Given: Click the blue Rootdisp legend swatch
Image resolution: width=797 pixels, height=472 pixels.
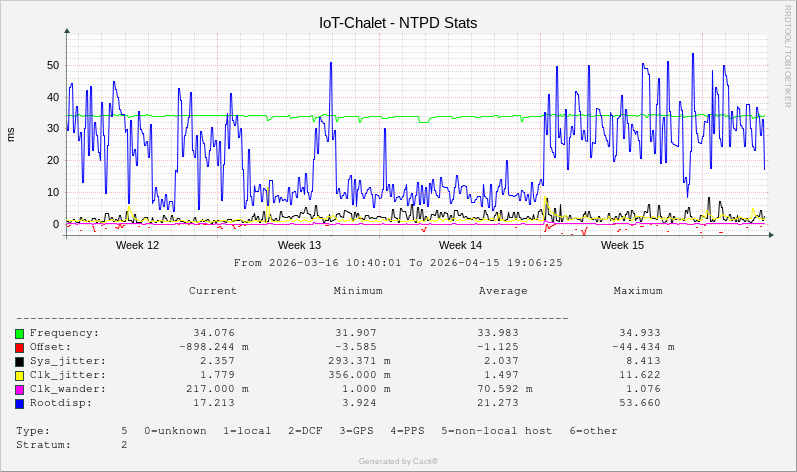Looking at the screenshot, I should point(19,403).
